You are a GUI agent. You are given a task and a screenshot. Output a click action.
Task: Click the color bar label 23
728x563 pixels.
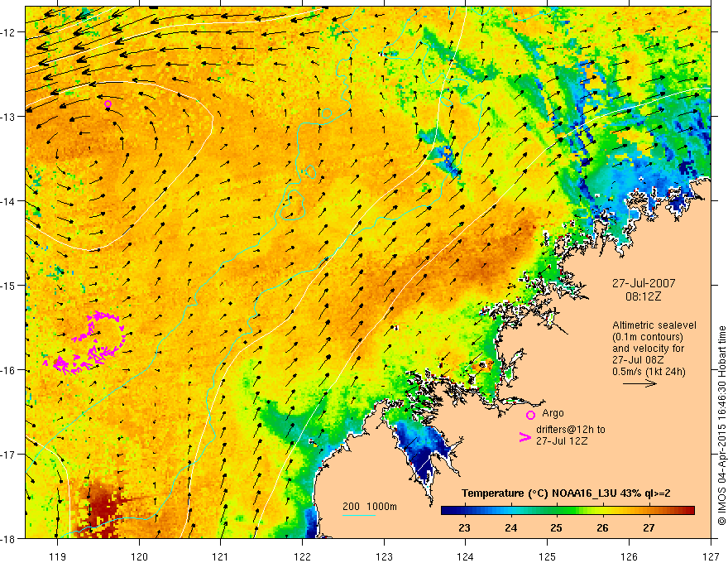464,527
